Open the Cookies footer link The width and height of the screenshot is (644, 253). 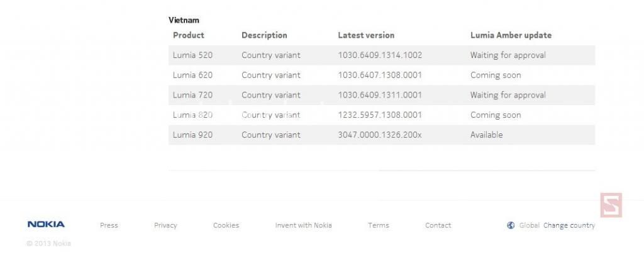pos(226,225)
